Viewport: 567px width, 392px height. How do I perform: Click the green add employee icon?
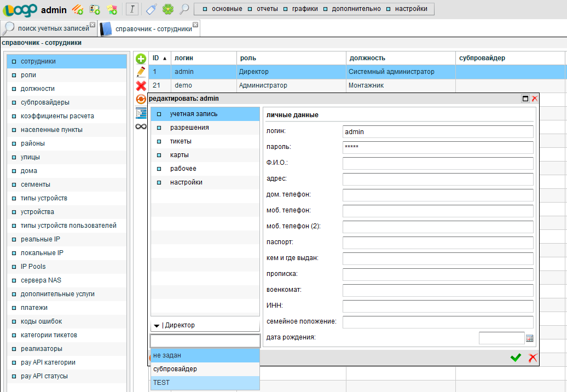point(141,59)
